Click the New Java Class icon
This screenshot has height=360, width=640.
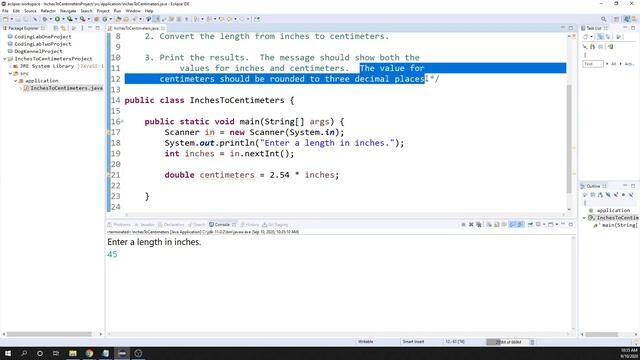pyautogui.click(x=105, y=19)
